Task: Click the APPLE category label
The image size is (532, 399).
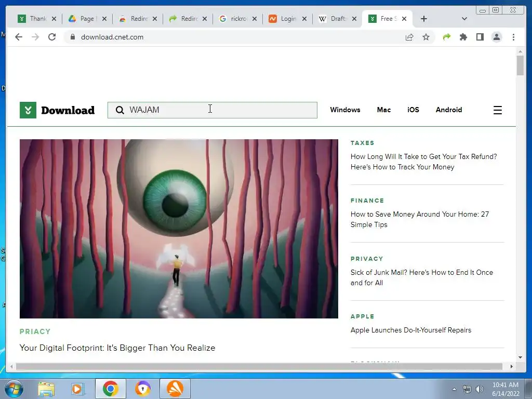Action: [x=362, y=316]
